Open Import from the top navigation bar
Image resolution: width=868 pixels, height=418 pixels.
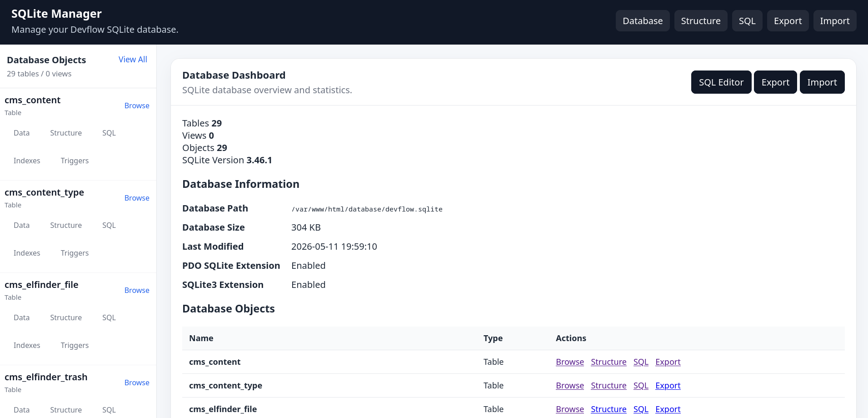point(835,21)
